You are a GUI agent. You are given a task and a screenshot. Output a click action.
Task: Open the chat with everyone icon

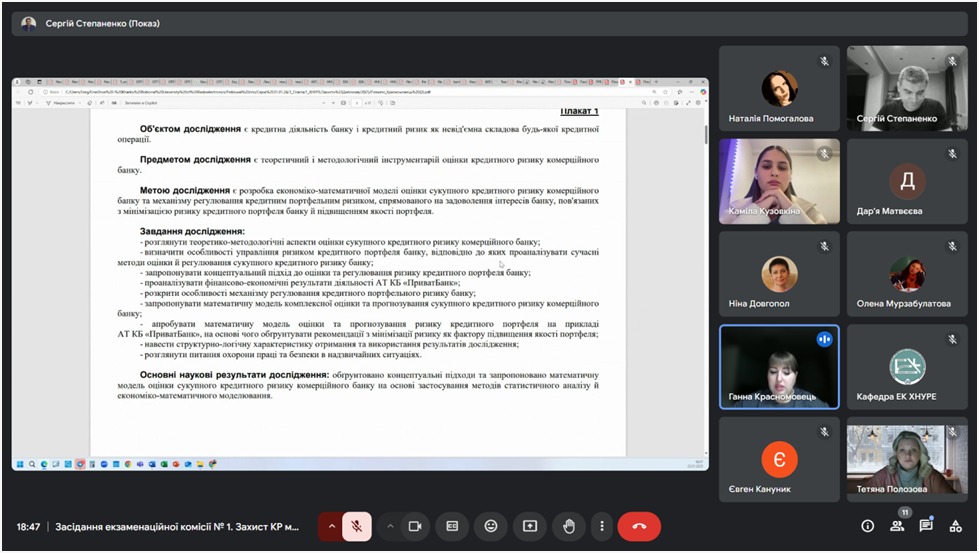tap(926, 526)
